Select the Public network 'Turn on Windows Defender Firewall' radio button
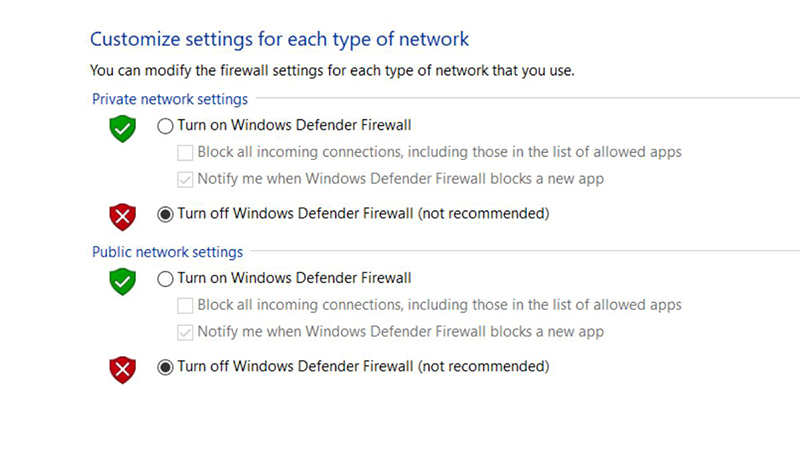800x450 pixels. (x=165, y=278)
